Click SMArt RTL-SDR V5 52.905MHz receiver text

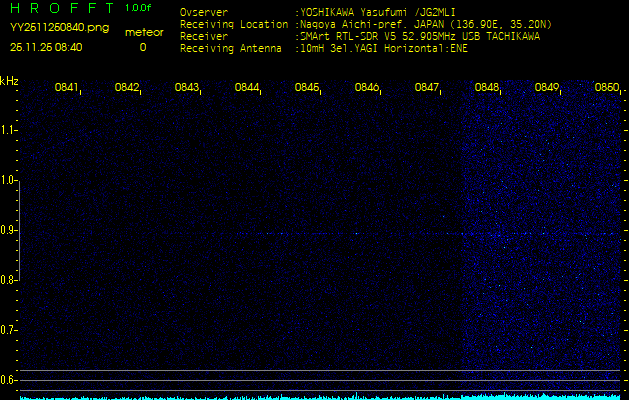(x=418, y=37)
